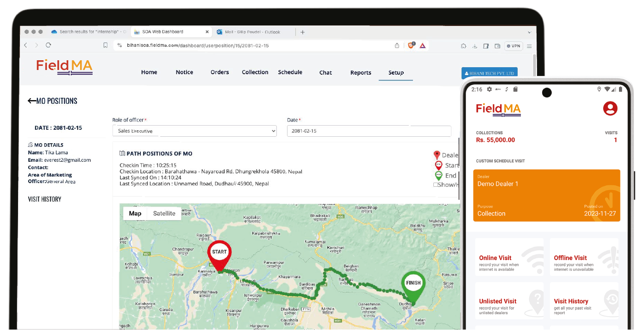Click the browser forward arrow
This screenshot has width=644, height=330.
coord(37,45)
